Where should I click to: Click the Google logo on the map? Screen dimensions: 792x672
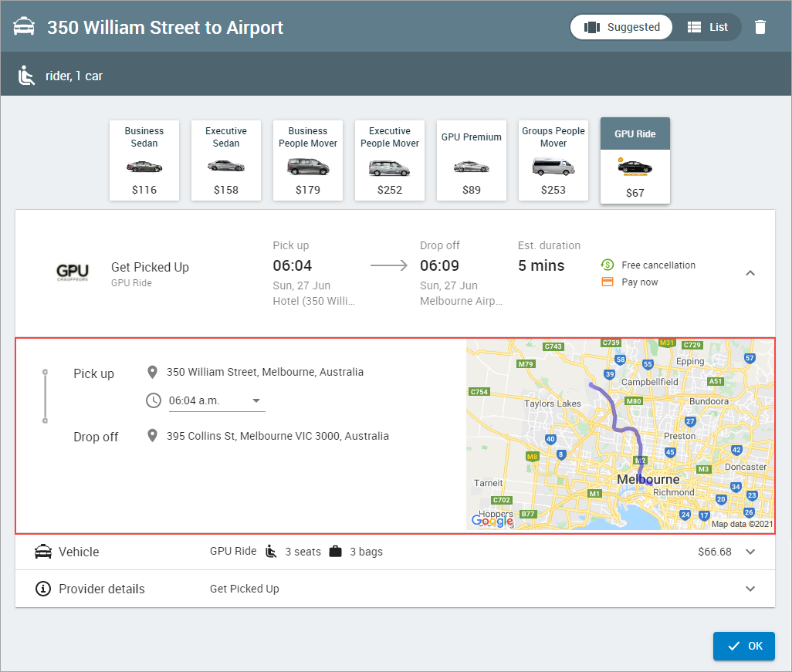coord(492,519)
